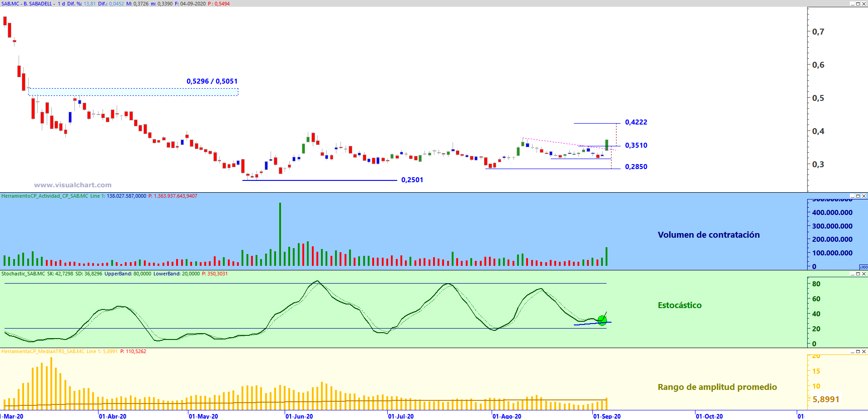Maximize the volume Actividad indicator panel
868x419 pixels.
point(858,196)
